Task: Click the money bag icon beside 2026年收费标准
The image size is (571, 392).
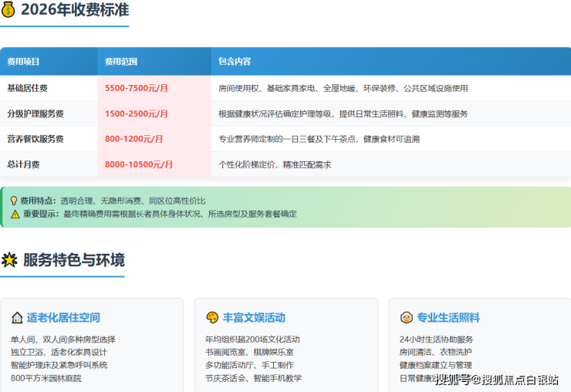Action: (8, 10)
